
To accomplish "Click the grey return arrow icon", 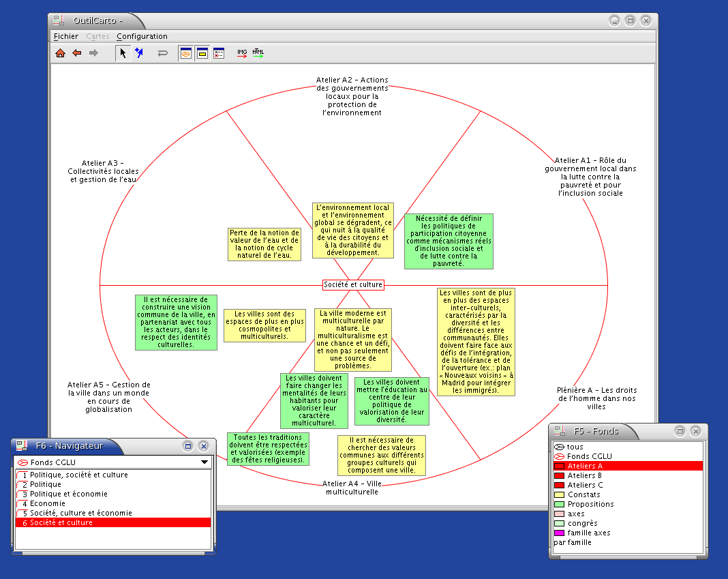I will (x=163, y=53).
